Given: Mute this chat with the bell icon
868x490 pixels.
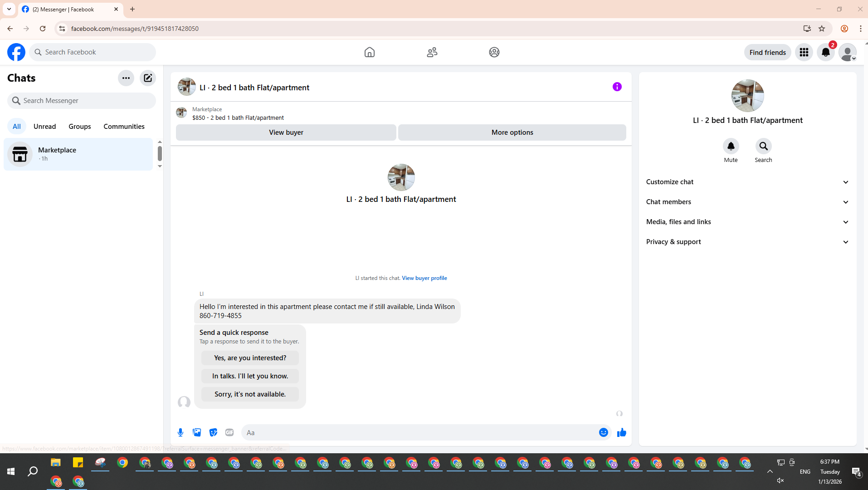Looking at the screenshot, I should tap(731, 146).
